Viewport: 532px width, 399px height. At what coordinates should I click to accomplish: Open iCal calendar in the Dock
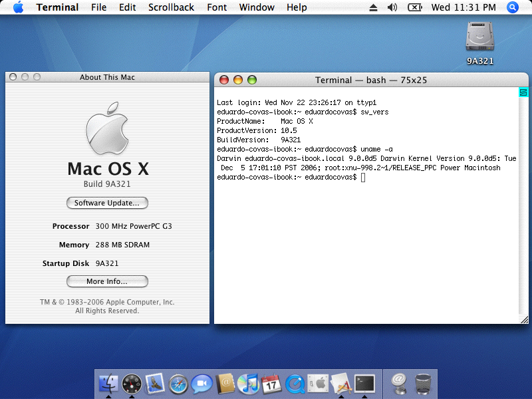click(x=271, y=383)
